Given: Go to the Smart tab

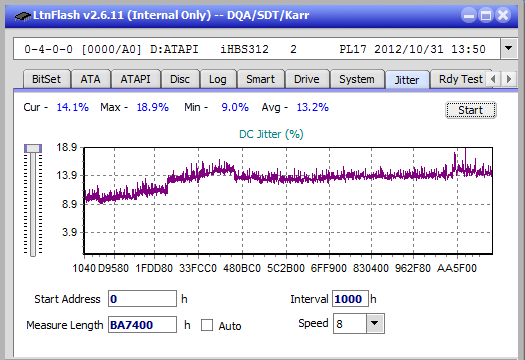Looking at the screenshot, I should click(260, 79).
